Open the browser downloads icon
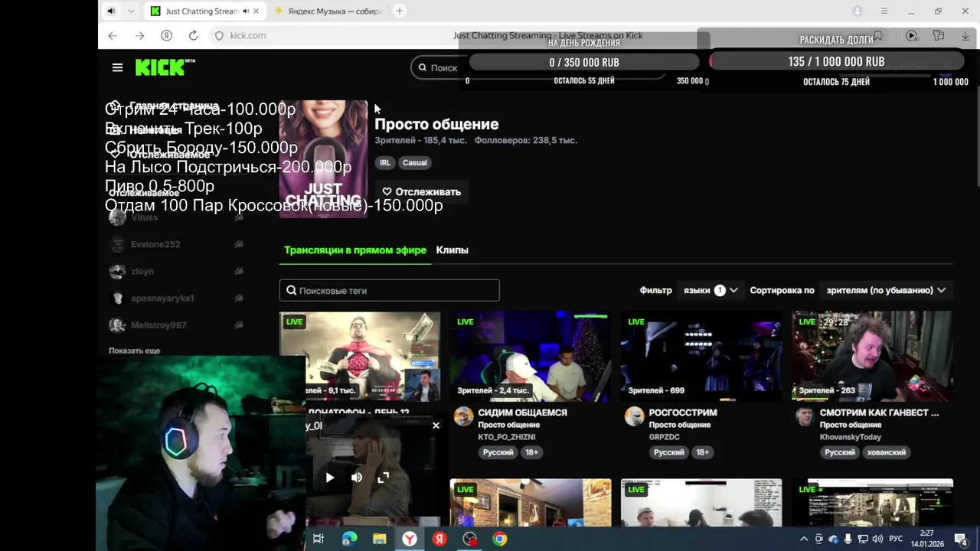The image size is (980, 551). [x=965, y=36]
